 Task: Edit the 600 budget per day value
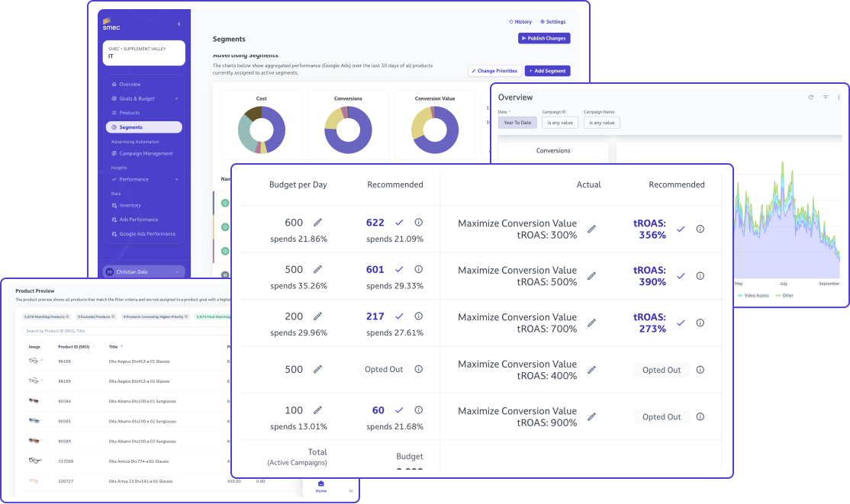pyautogui.click(x=318, y=223)
